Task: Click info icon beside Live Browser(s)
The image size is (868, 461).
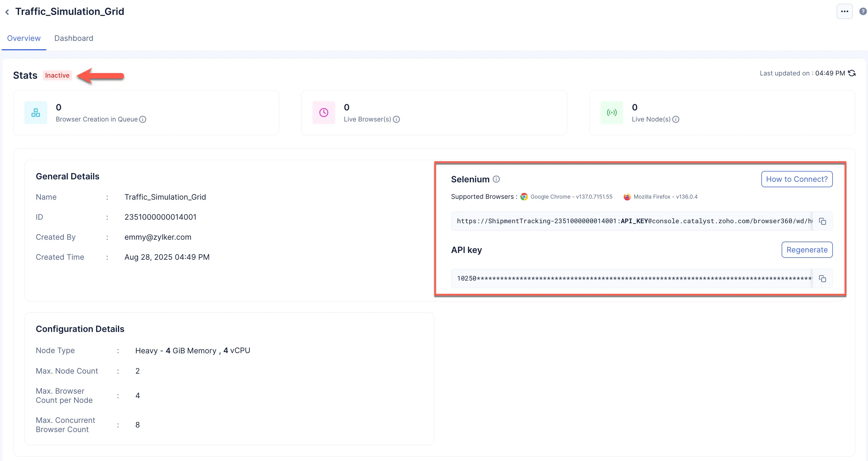Action: click(x=396, y=119)
